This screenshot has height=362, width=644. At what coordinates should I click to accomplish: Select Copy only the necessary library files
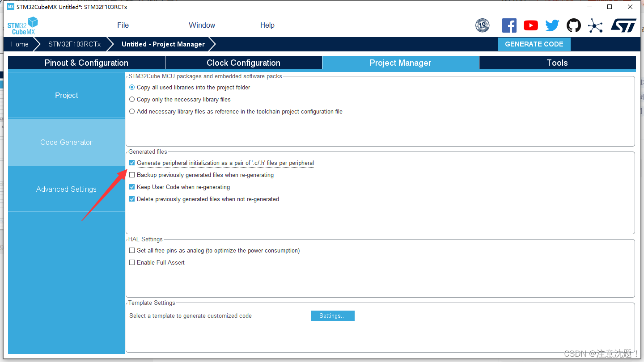point(132,99)
